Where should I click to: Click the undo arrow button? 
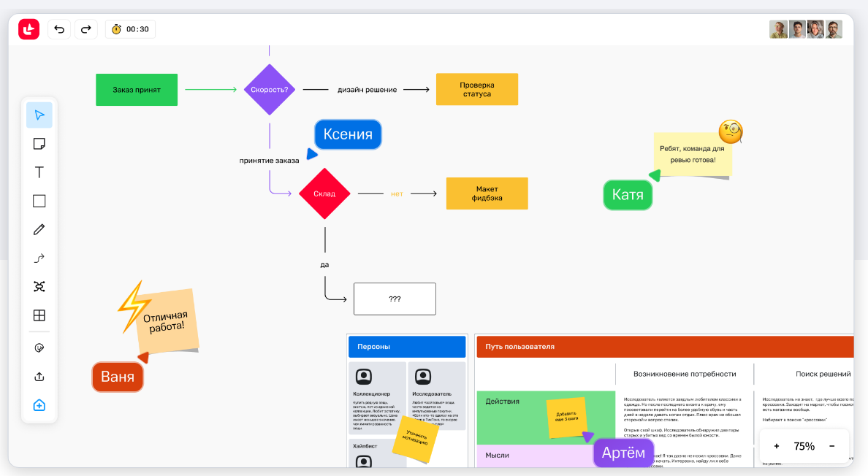point(59,29)
